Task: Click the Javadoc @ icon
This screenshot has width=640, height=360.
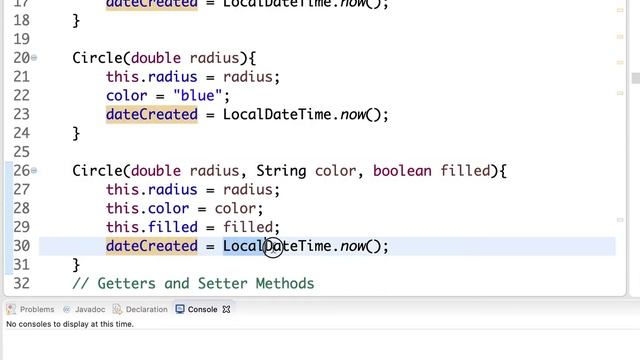Action: 67,309
